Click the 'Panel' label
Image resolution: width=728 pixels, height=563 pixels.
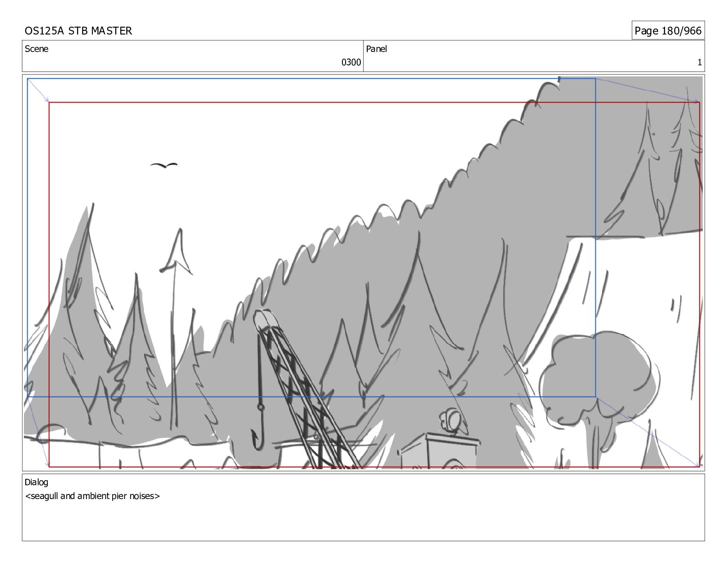coord(376,49)
